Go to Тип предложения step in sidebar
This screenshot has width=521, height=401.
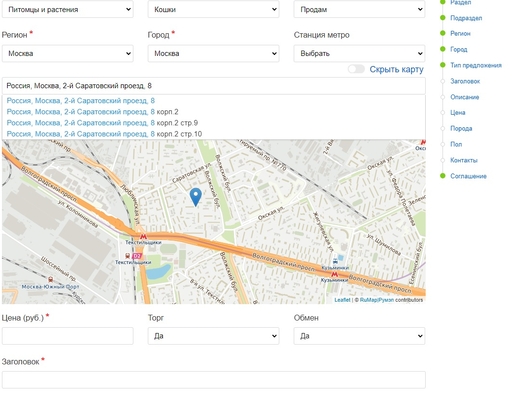[x=476, y=65]
